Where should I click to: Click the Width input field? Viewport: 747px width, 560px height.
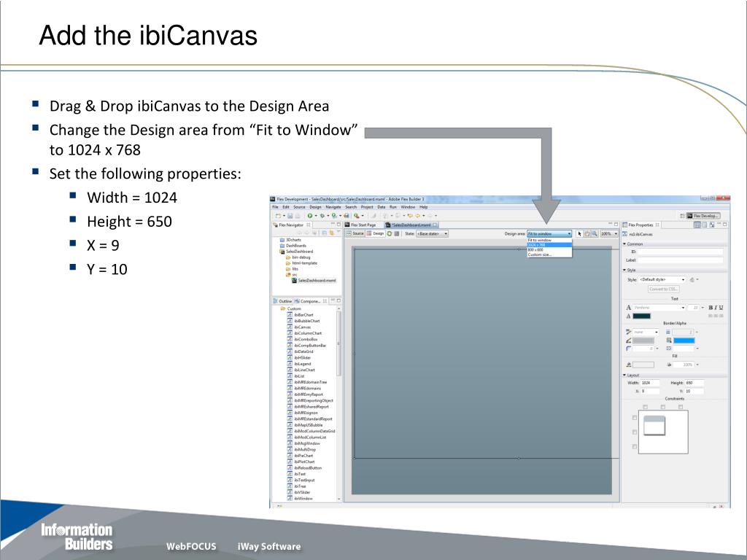point(650,383)
